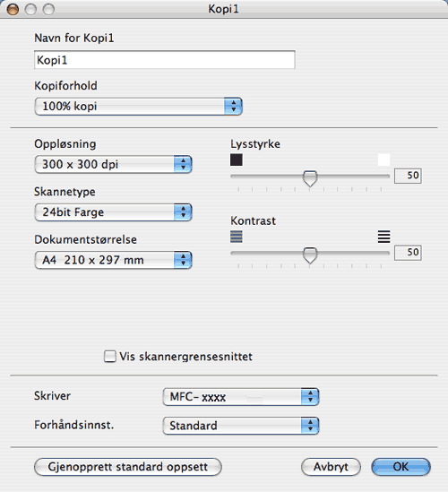Click the Skriver dropdown arrow button
Screen dimensions: 448x492
(310, 397)
